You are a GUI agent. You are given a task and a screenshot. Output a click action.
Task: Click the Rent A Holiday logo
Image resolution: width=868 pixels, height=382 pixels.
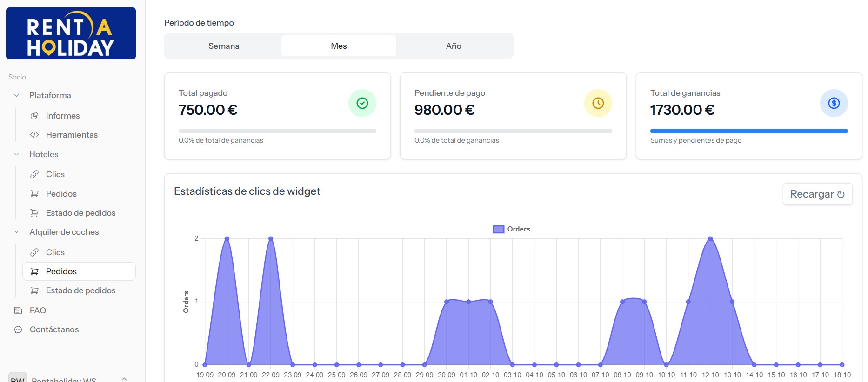click(x=71, y=33)
